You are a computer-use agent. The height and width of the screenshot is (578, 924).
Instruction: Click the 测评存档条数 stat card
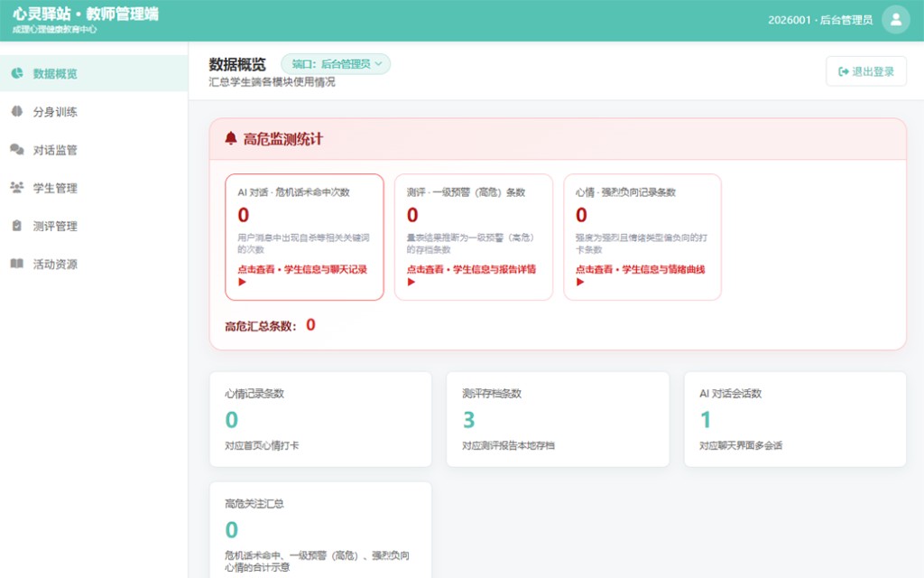point(558,419)
